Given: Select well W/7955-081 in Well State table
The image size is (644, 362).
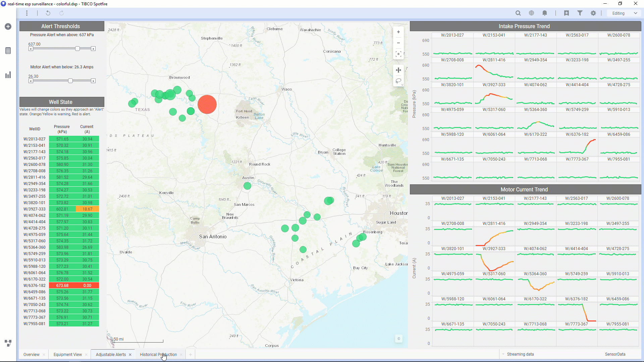Looking at the screenshot, I should pyautogui.click(x=35, y=324).
